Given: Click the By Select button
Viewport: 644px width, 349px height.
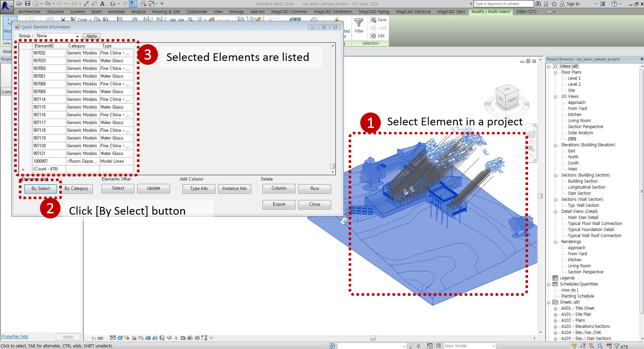Looking at the screenshot, I should point(40,188).
